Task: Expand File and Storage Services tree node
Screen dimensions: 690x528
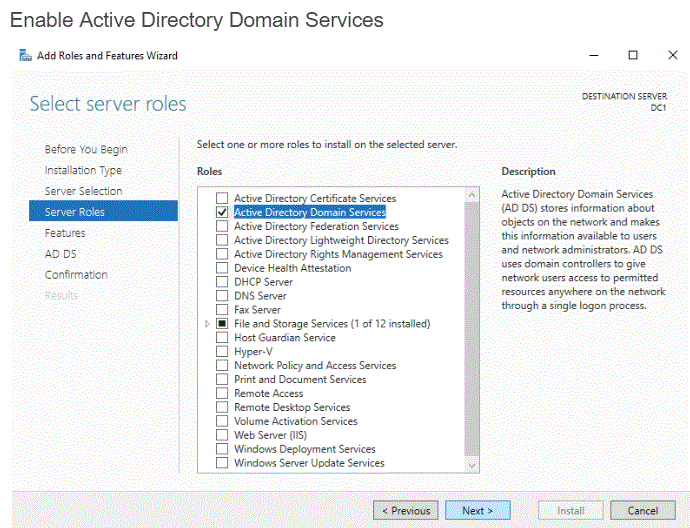Action: 207,324
